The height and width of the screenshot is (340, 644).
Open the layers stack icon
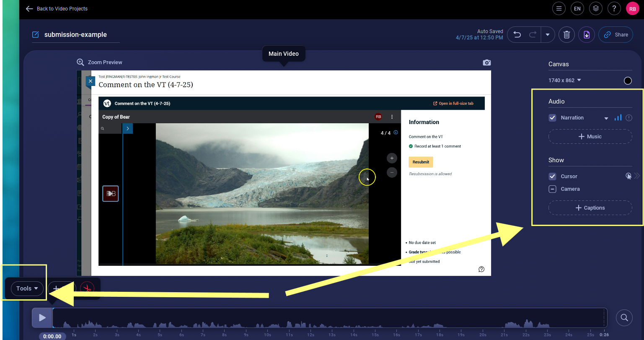tap(596, 8)
